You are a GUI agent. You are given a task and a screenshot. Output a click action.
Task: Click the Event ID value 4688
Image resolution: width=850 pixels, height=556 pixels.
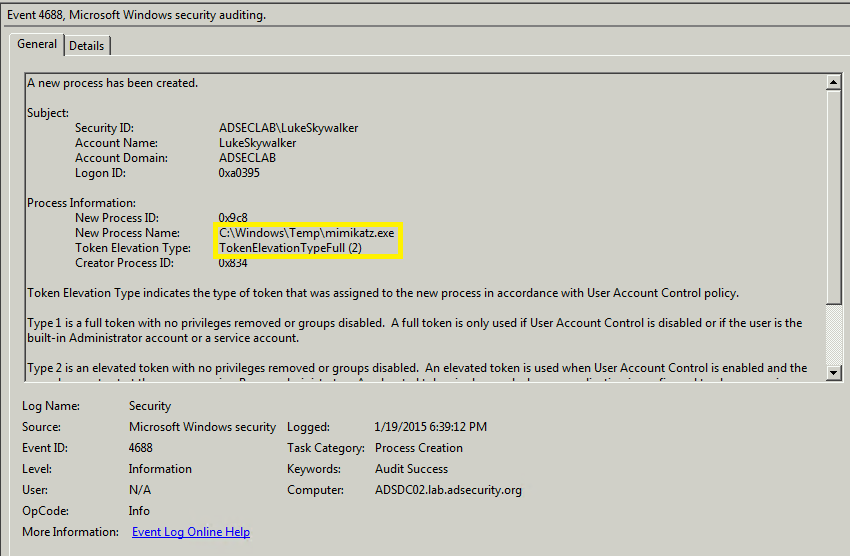point(140,448)
